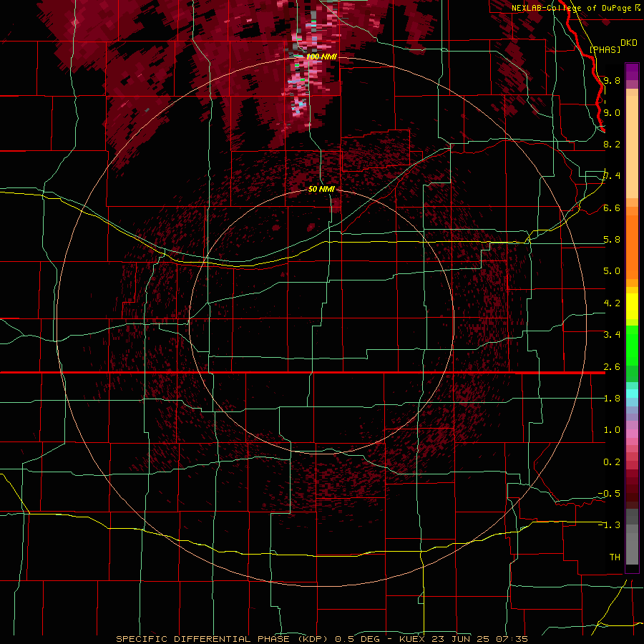Click the [PHAS] legend label
Image resolution: width=644 pixels, height=644 pixels.
pos(605,49)
